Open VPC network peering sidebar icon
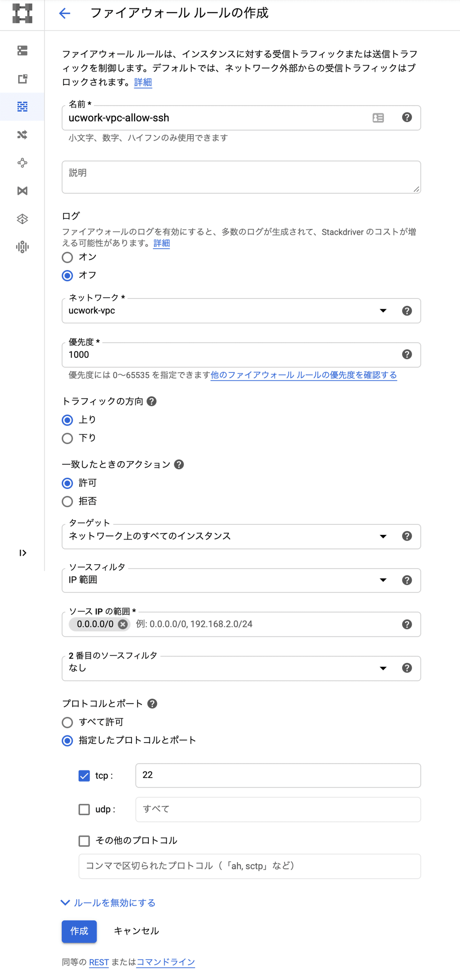The width and height of the screenshot is (460, 980). click(22, 163)
